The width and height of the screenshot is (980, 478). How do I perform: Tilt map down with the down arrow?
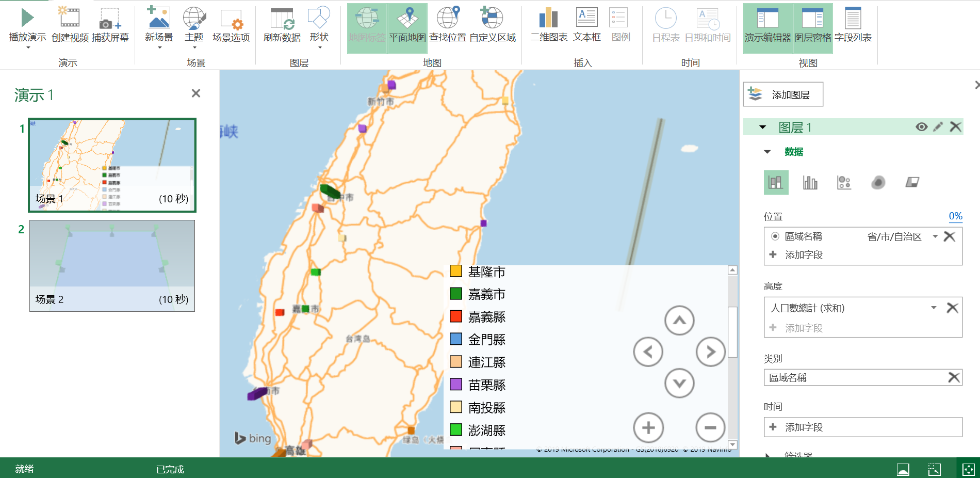(679, 384)
